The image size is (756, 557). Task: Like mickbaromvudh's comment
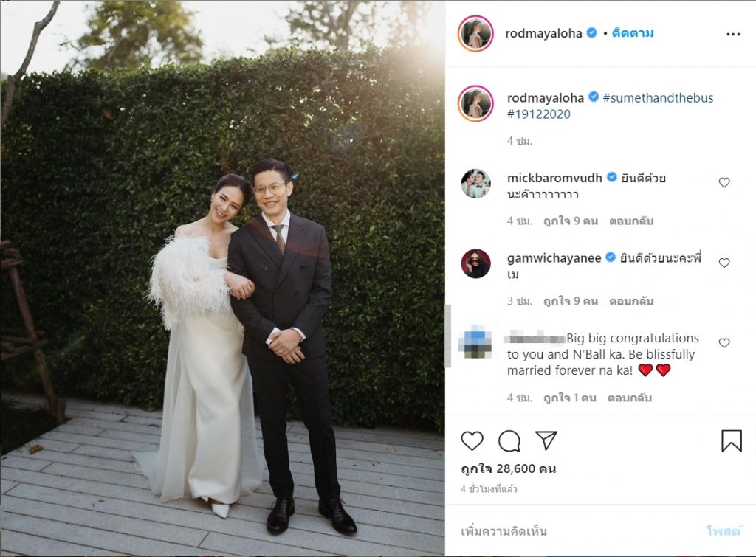(724, 183)
